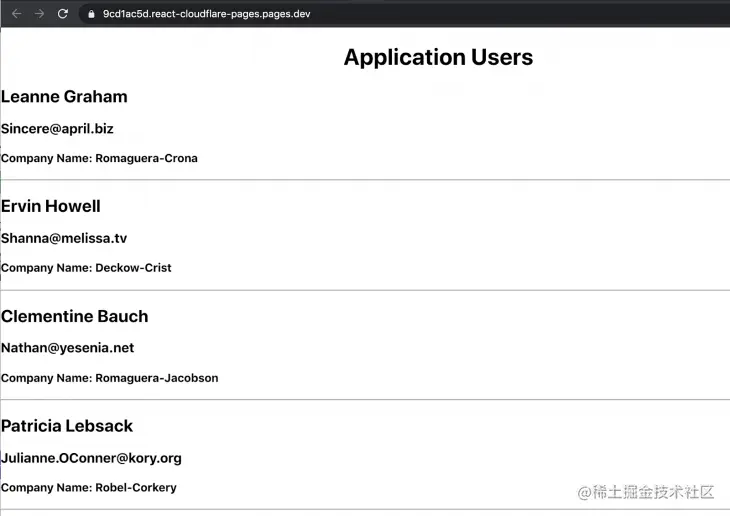Click Company Name: Romaguera-Jacobson
730x516 pixels.
click(x=109, y=378)
